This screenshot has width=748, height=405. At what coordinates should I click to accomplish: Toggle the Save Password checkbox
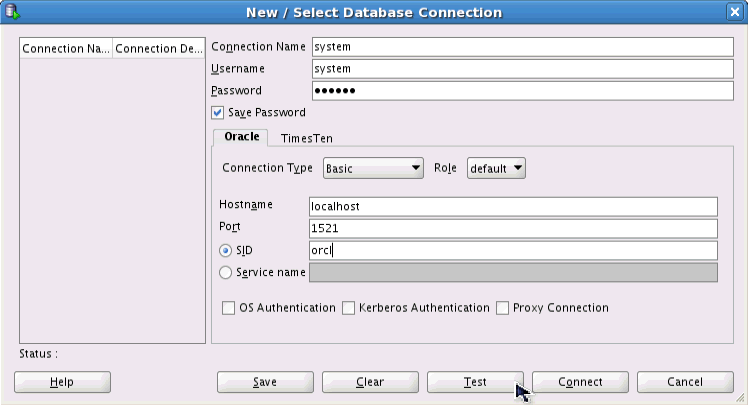(x=218, y=113)
